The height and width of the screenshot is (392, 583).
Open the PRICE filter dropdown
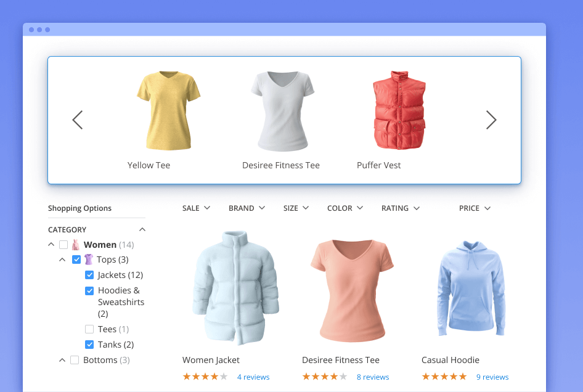coord(475,208)
